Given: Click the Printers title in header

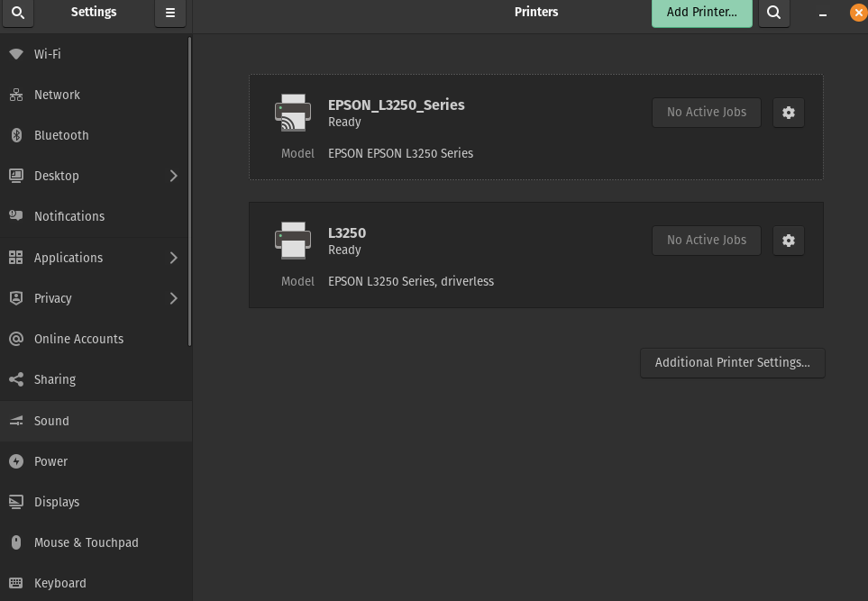Looking at the screenshot, I should [536, 13].
